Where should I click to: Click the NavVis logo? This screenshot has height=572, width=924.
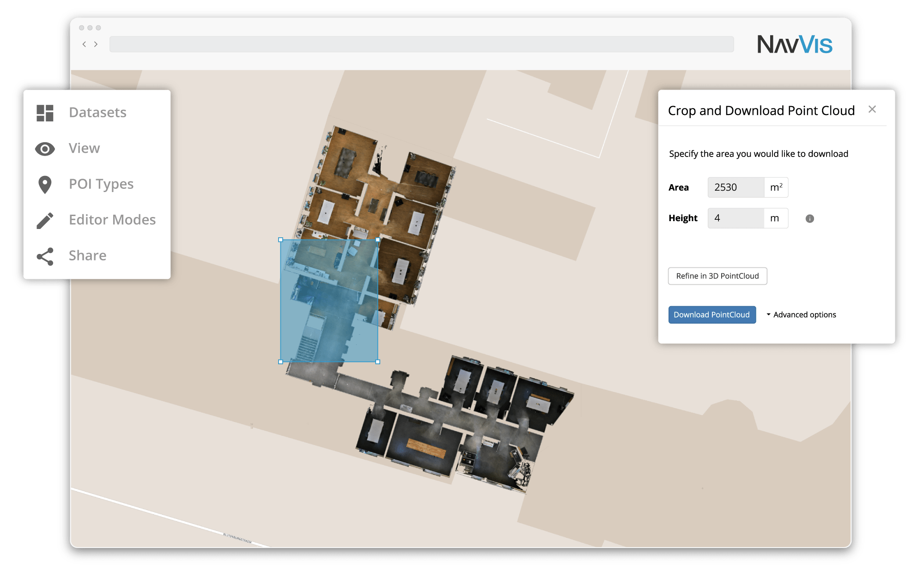click(794, 44)
